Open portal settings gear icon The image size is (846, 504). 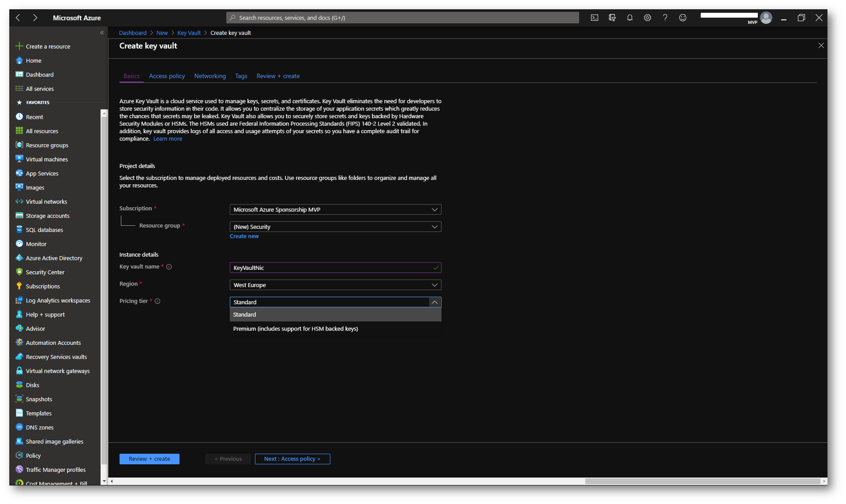tap(647, 18)
